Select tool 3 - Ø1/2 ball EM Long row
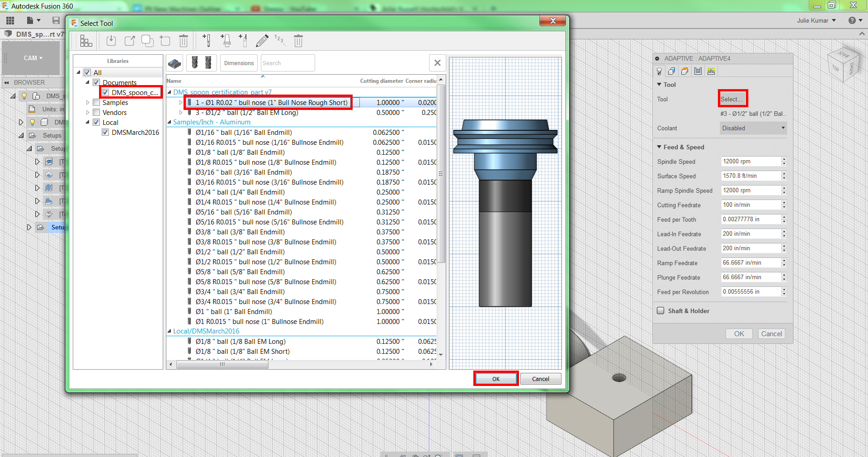The height and width of the screenshot is (457, 868). pyautogui.click(x=301, y=113)
